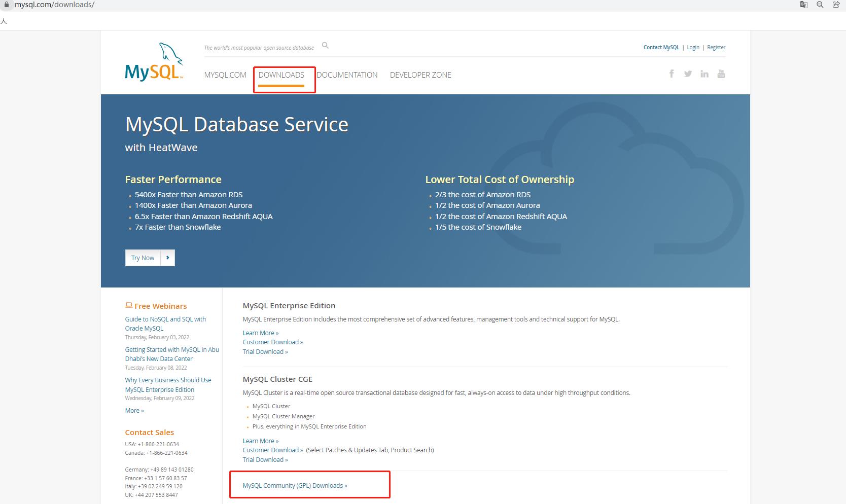The width and height of the screenshot is (846, 504).
Task: Open Why Every Business Should Use MySQL webinar
Action: click(x=168, y=385)
